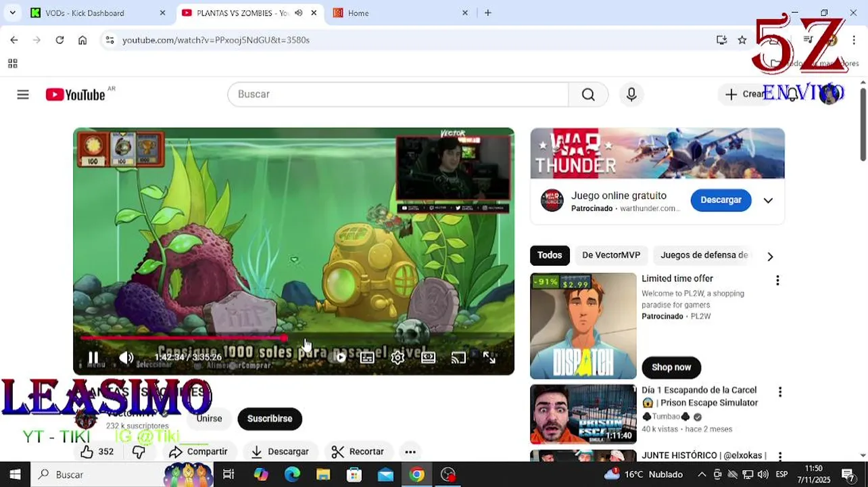868x487 pixels.
Task: Enter fullscreen mode on the video
Action: pyautogui.click(x=489, y=357)
